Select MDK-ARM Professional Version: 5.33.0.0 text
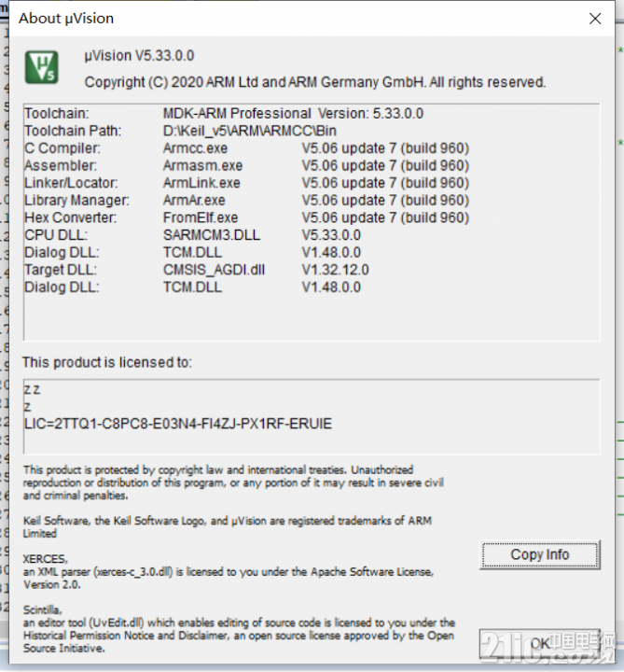624x672 pixels. [293, 114]
